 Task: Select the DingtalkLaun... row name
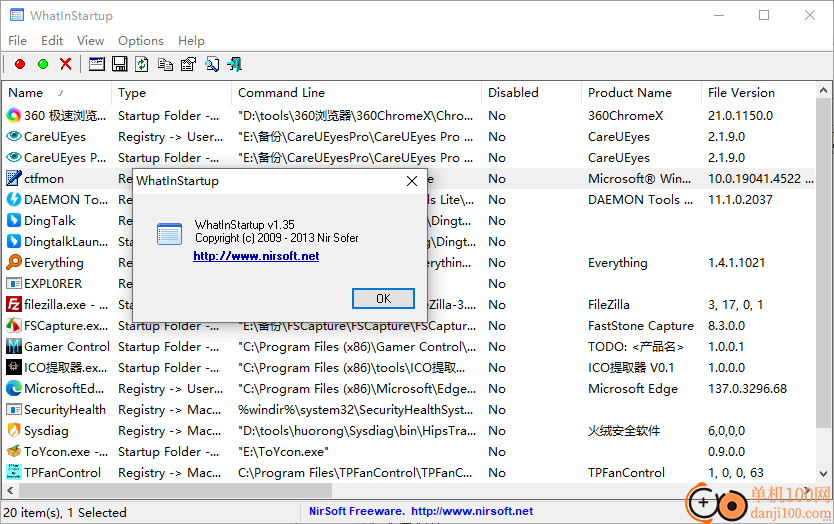[66, 242]
